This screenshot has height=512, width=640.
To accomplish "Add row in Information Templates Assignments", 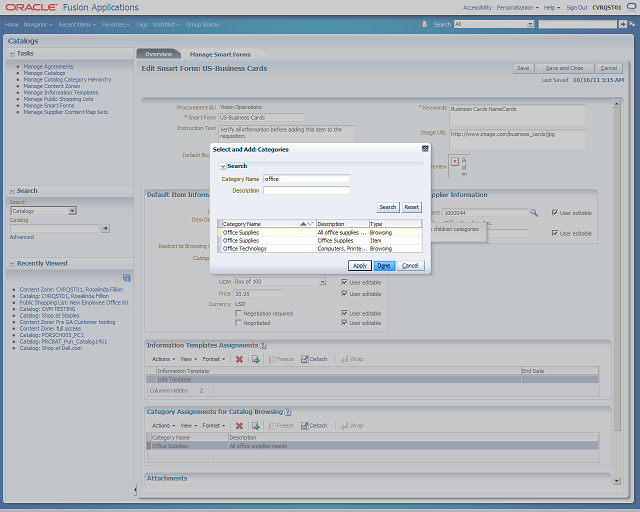I will click(256, 359).
